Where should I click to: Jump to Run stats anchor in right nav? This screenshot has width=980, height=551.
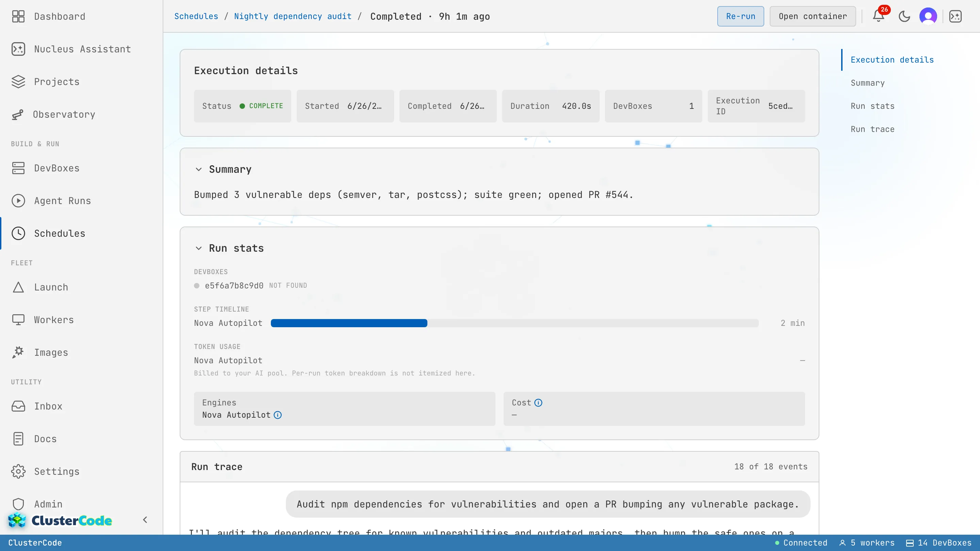click(x=873, y=106)
